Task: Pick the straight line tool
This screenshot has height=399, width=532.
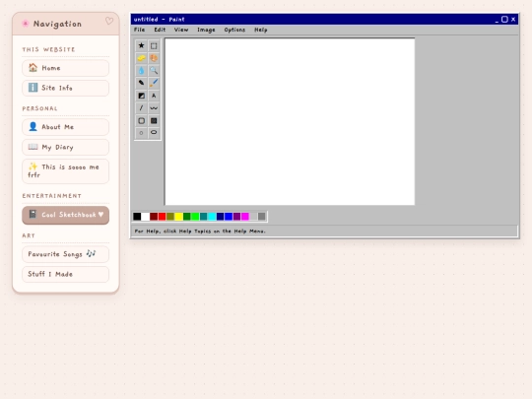Action: click(x=141, y=108)
